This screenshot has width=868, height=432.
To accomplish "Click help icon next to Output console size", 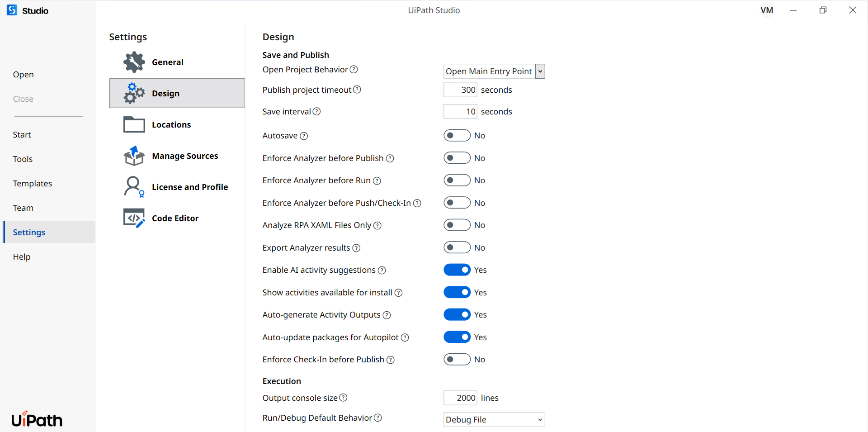I will [x=343, y=398].
